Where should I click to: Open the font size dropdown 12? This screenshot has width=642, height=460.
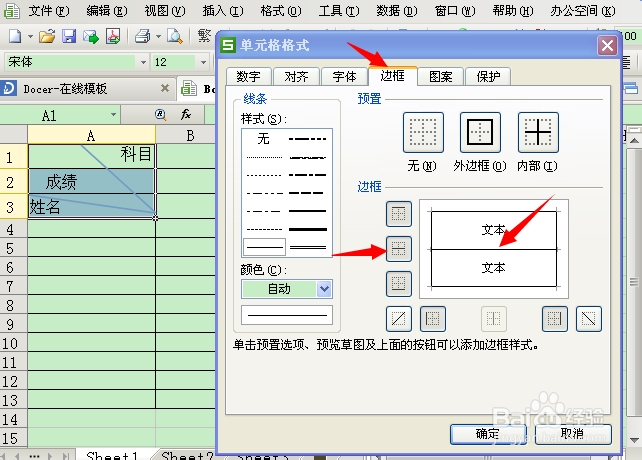pyautogui.click(x=203, y=62)
